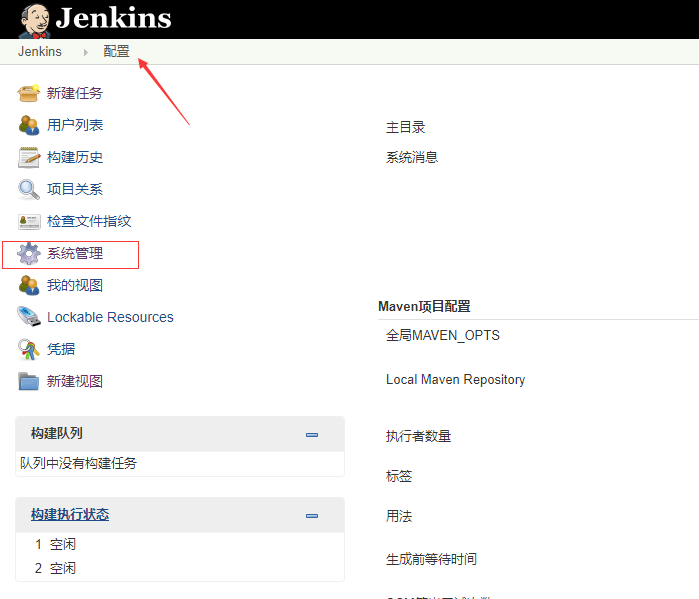Image resolution: width=699 pixels, height=599 pixels.
Task: Open the 用户列表 link
Action: (x=75, y=125)
